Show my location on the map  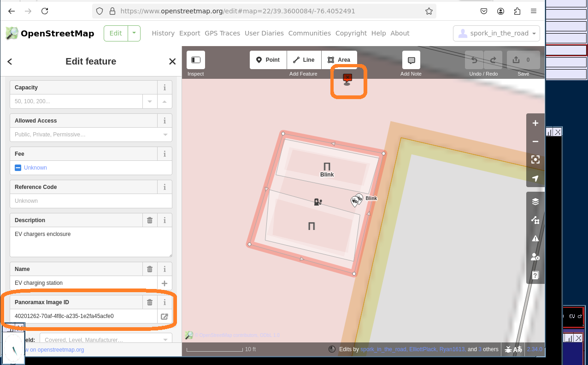click(x=535, y=178)
